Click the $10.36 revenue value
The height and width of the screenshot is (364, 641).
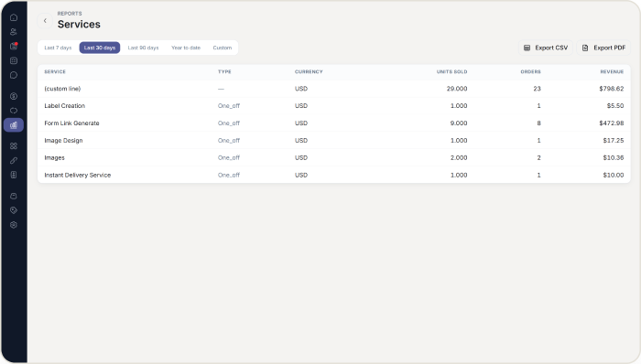(614, 158)
